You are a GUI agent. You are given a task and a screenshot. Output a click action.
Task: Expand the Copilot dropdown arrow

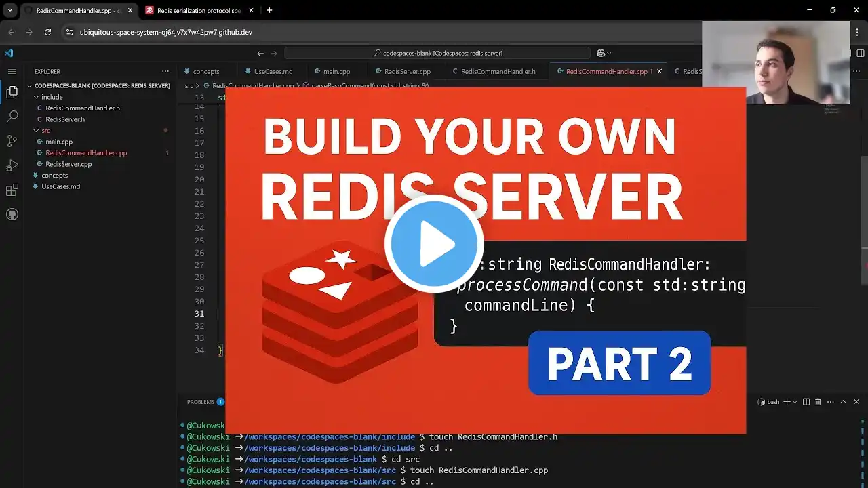(609, 53)
